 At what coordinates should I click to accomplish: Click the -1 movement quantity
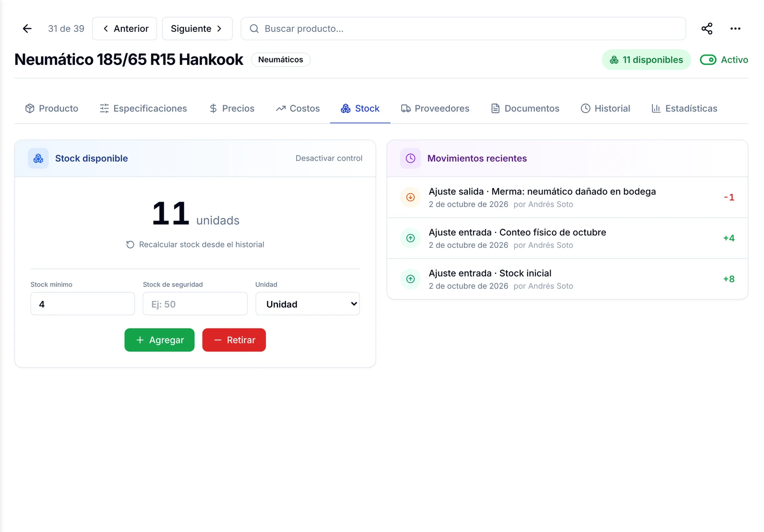pyautogui.click(x=729, y=197)
